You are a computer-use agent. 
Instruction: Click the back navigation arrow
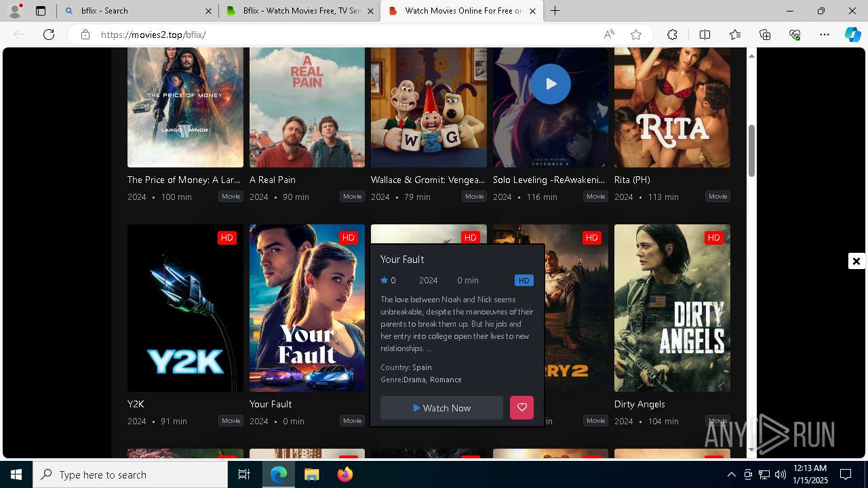point(19,35)
